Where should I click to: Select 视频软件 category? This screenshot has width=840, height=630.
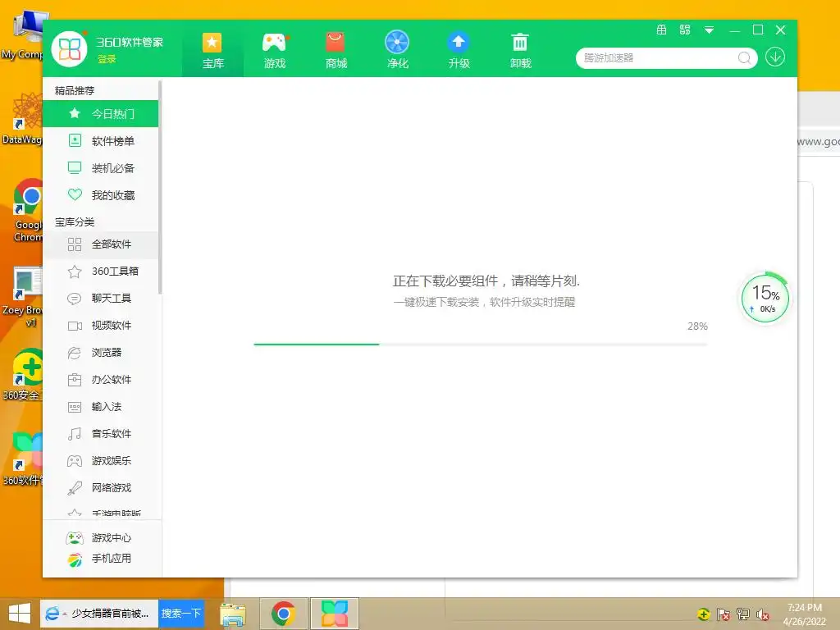[100, 325]
